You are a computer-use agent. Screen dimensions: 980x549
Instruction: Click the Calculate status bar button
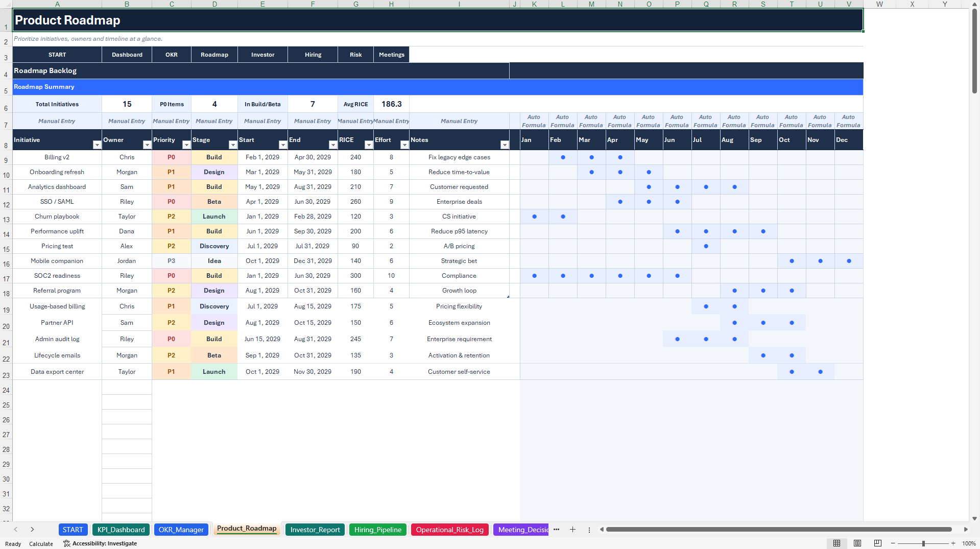coord(41,544)
